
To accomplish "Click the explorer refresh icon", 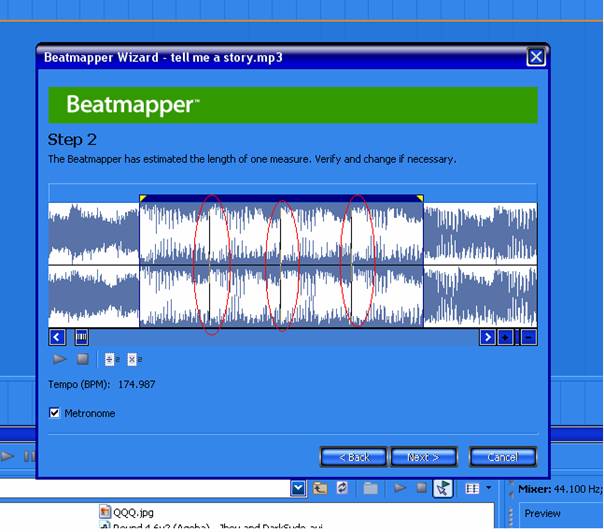I will [344, 488].
